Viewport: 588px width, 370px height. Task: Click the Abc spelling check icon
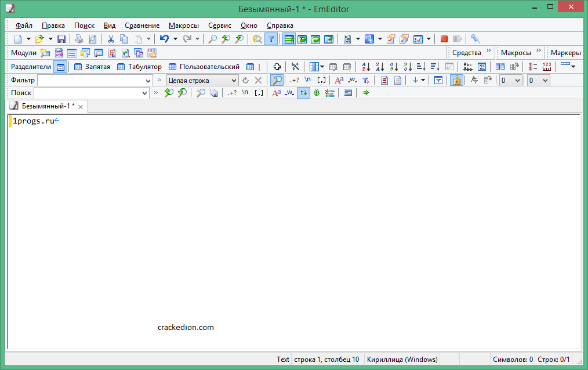(x=467, y=67)
